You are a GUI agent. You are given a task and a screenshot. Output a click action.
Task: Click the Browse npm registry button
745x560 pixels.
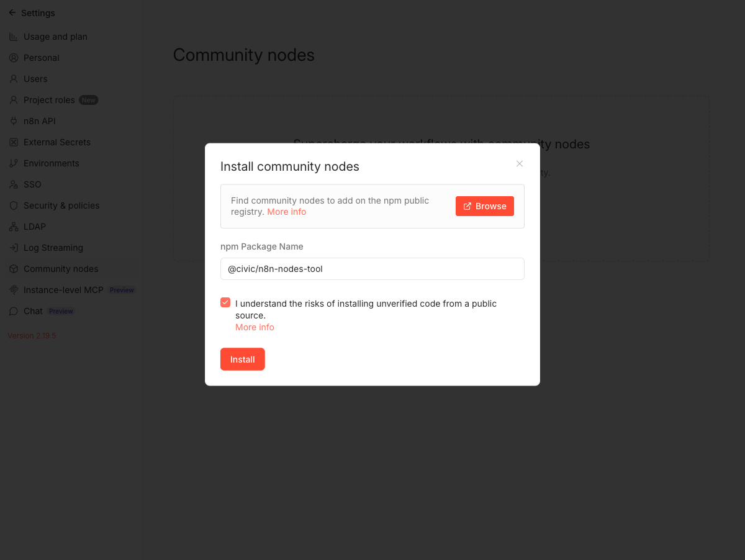click(485, 206)
